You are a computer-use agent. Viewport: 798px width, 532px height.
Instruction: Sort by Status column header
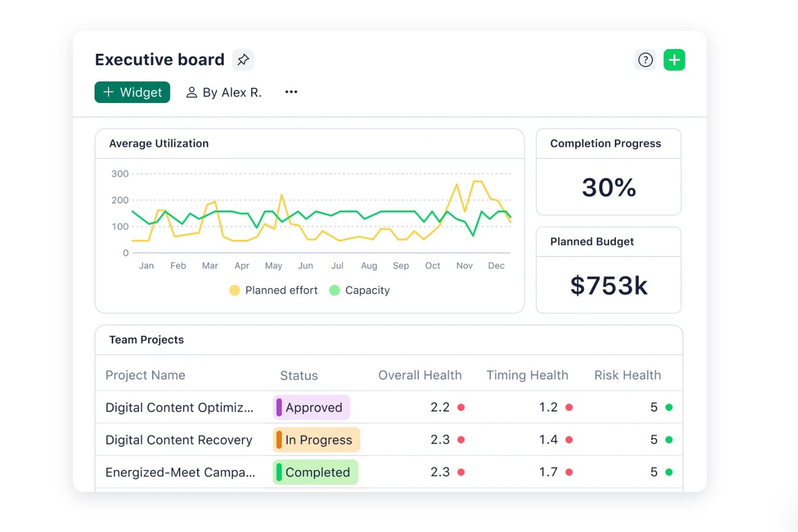point(299,376)
